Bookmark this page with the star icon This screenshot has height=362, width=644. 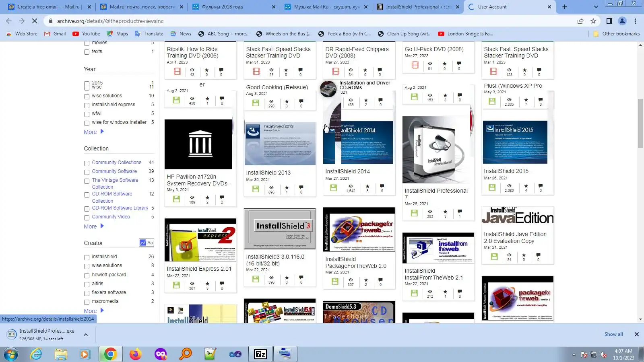pyautogui.click(x=593, y=21)
